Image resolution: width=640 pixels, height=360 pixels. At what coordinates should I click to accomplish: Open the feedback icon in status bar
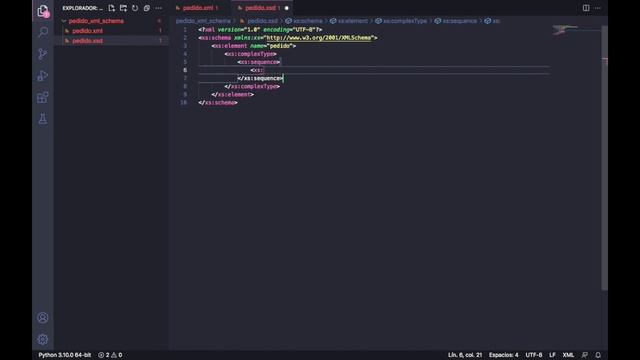point(585,355)
